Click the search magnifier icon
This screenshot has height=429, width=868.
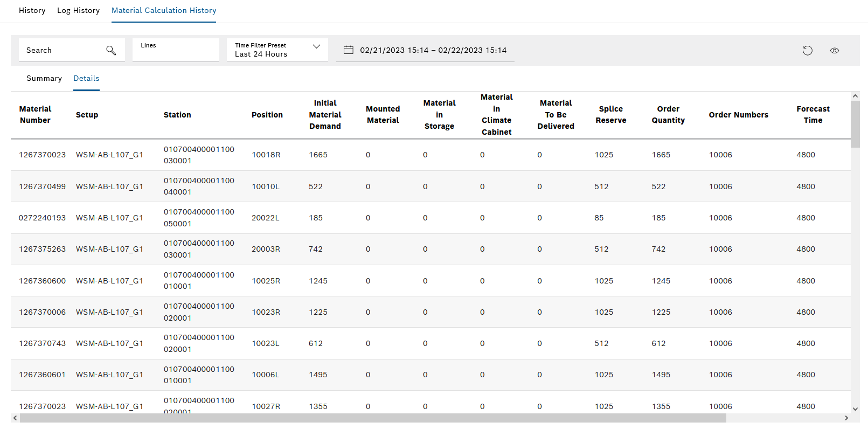click(111, 50)
